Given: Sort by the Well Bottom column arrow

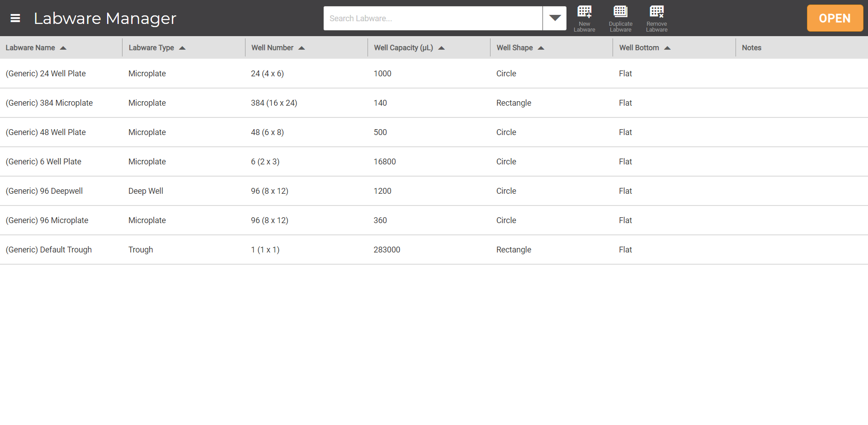Looking at the screenshot, I should click(x=669, y=47).
